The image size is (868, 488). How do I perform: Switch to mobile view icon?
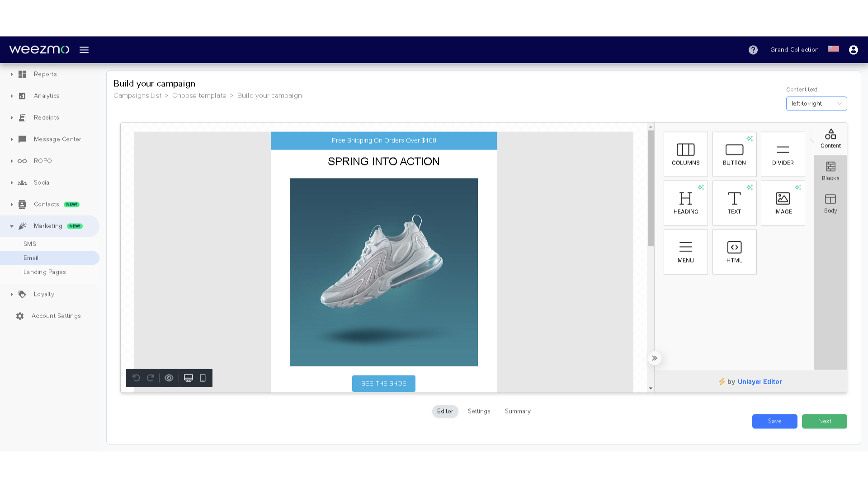click(x=203, y=378)
